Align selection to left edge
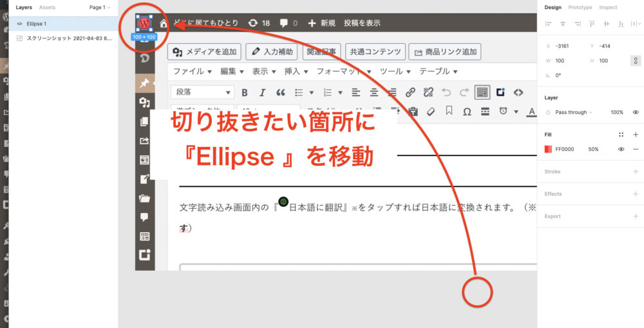 coord(548,24)
